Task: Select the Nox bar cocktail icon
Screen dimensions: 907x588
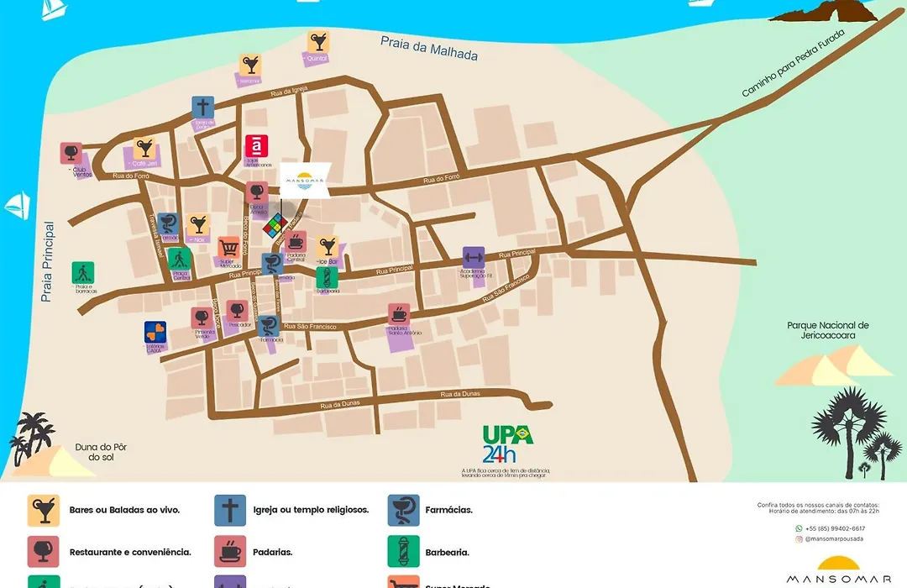Action: coord(198,224)
